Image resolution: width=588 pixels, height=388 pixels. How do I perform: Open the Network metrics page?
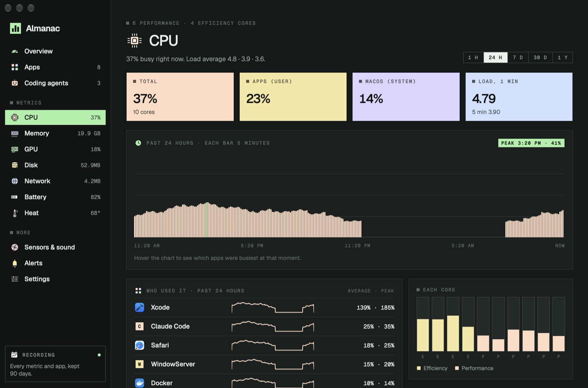click(x=55, y=181)
